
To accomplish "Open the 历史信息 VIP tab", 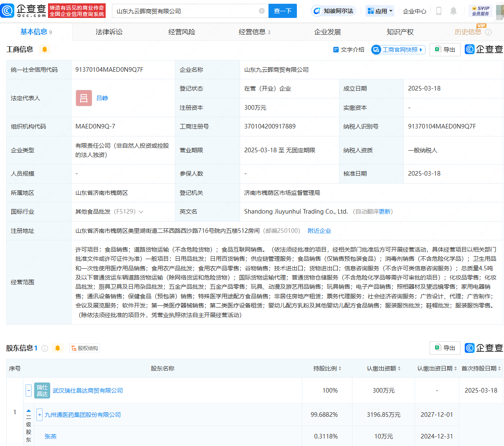I will click(468, 32).
